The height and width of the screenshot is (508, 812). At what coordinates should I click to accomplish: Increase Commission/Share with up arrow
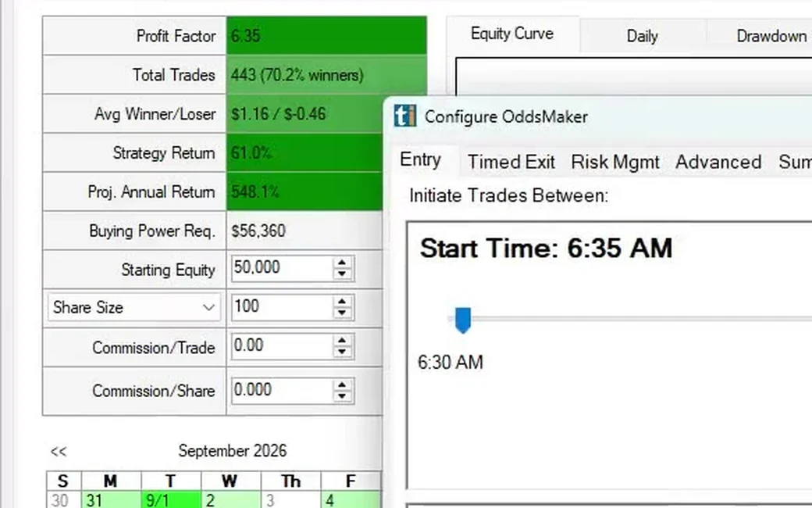[x=342, y=385]
